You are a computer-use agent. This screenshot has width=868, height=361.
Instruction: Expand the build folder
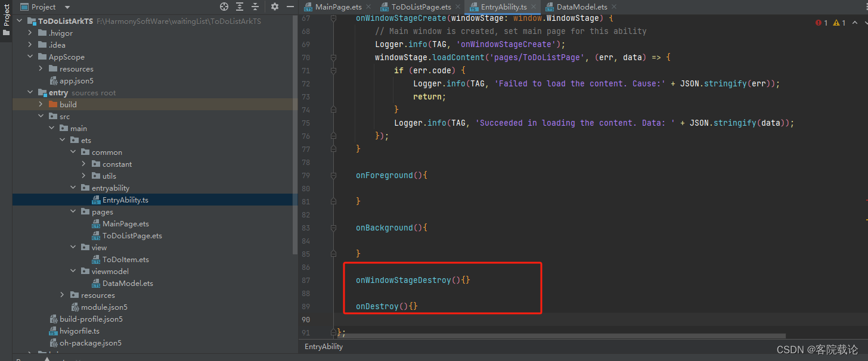[41, 104]
